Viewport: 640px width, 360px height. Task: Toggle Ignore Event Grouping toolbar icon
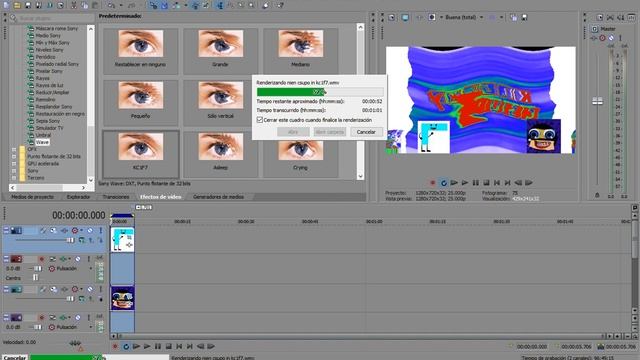coord(206,5)
